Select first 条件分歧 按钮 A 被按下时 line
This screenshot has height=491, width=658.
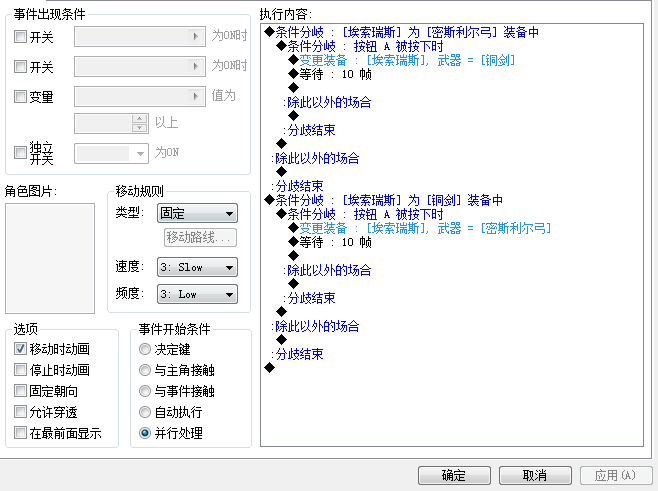[360, 46]
